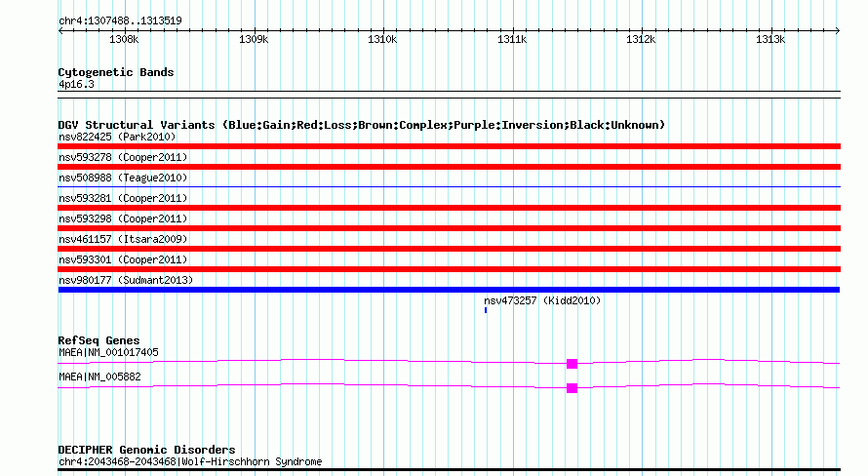
Task: Click the thick blue bar of nsv980177
Action: tap(449, 290)
